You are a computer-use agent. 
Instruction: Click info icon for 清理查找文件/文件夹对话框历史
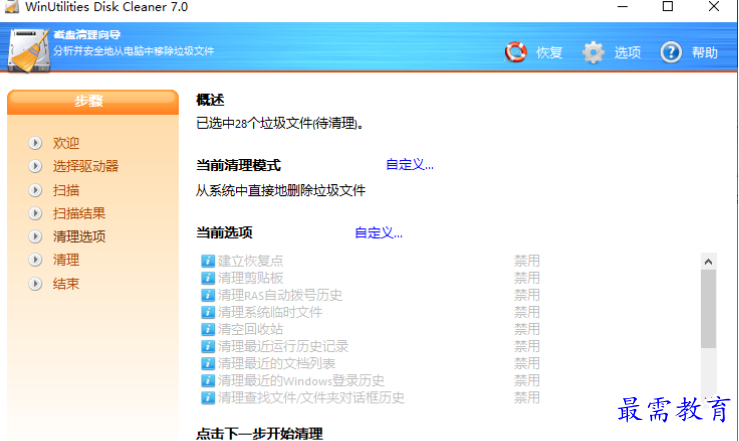pos(208,398)
